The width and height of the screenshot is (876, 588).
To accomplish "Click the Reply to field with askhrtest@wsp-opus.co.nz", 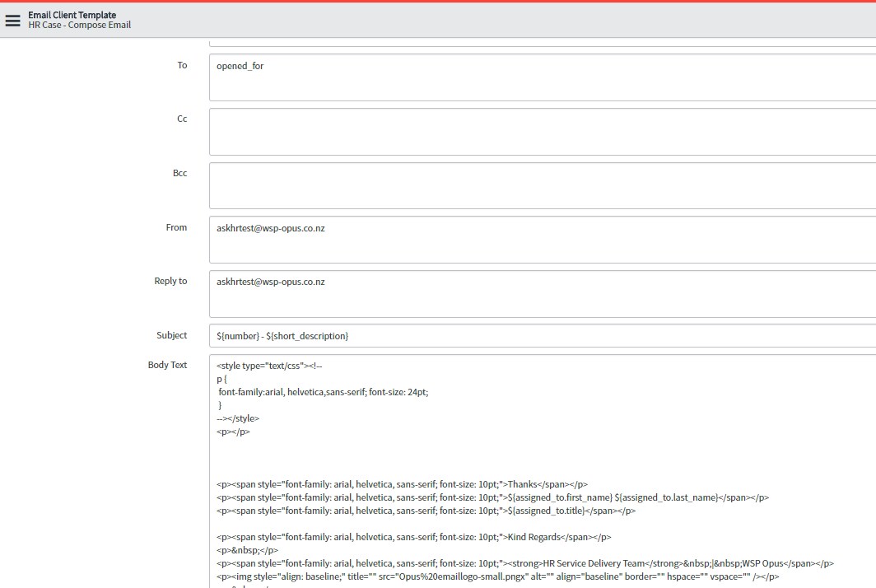I will tap(543, 294).
